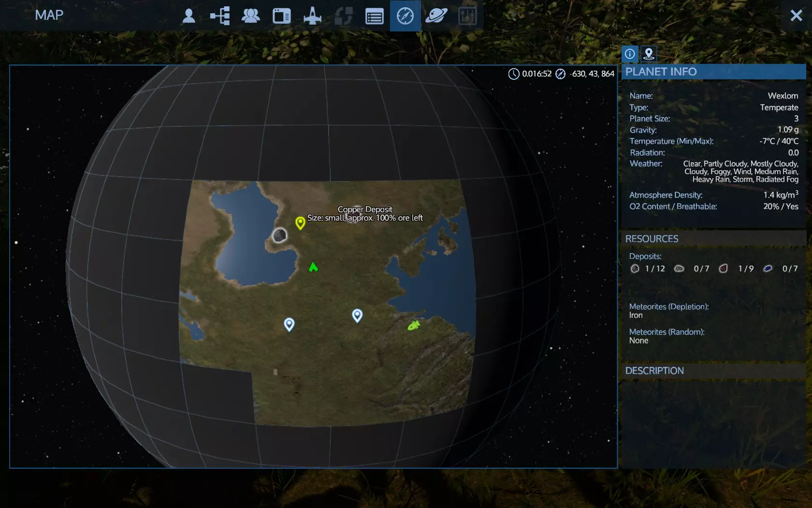Click the coordinates -630, 43, 864
812x508 pixels.
click(592, 74)
